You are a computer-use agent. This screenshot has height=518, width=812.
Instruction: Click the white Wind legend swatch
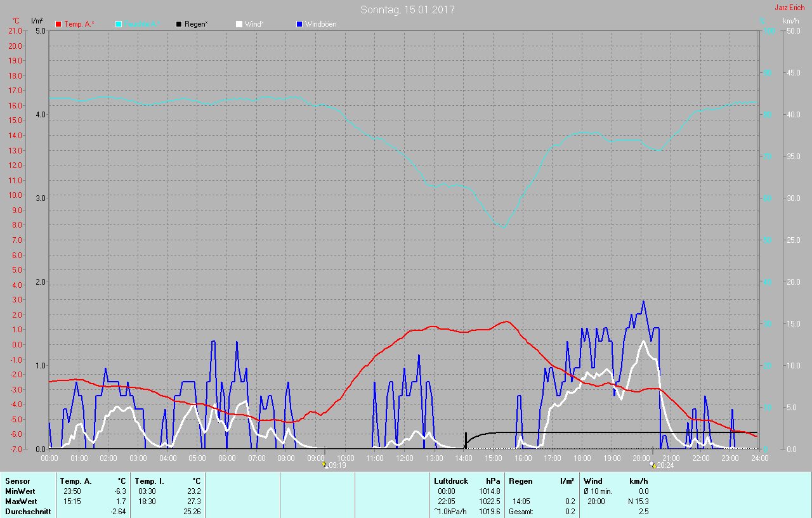[x=239, y=24]
